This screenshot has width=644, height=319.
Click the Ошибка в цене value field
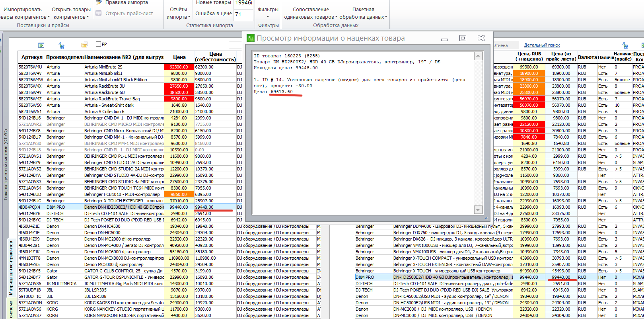click(x=243, y=14)
